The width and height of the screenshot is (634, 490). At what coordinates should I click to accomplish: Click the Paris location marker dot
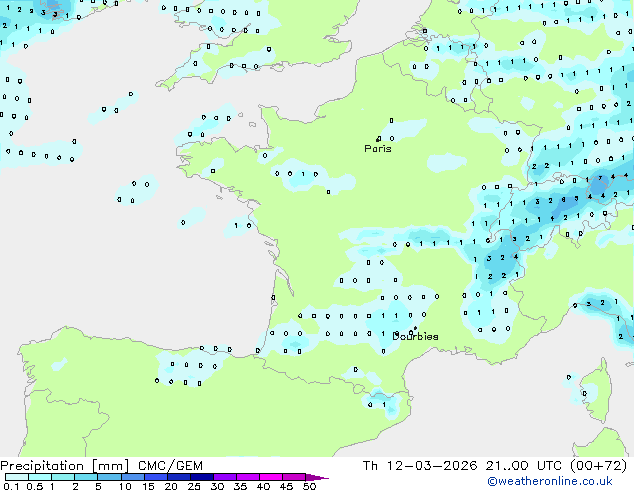[x=378, y=139]
